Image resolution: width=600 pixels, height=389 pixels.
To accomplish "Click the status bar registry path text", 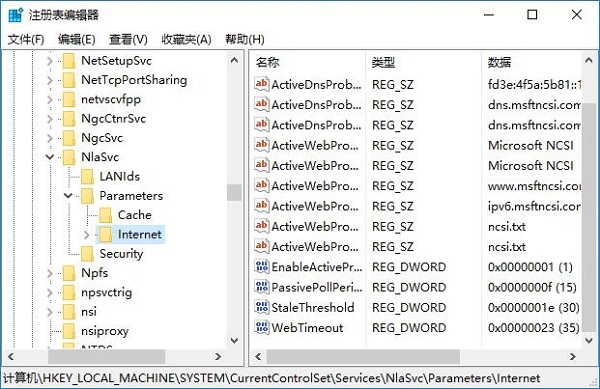I will [x=271, y=378].
